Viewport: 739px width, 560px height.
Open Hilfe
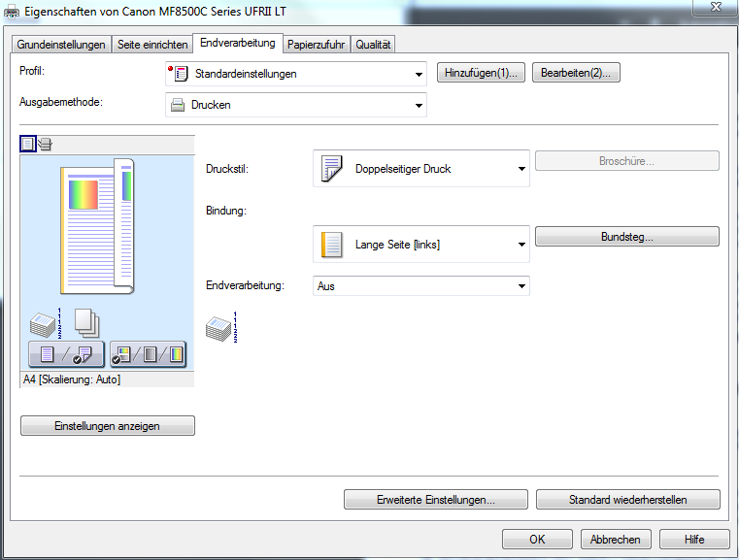click(x=694, y=540)
